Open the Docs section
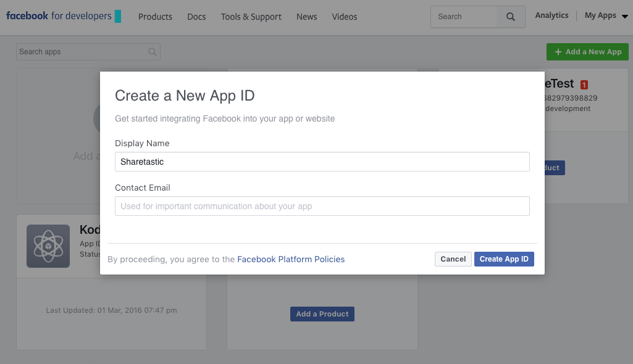 tap(196, 17)
